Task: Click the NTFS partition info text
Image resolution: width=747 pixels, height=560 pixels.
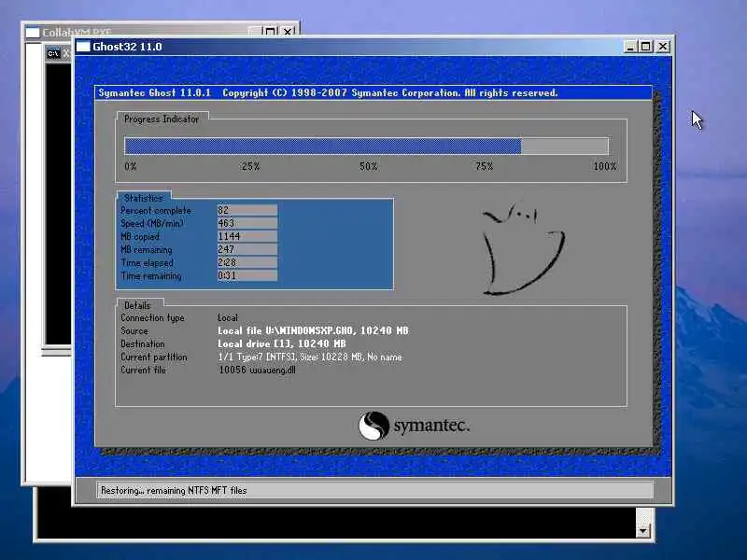Action: tap(310, 357)
